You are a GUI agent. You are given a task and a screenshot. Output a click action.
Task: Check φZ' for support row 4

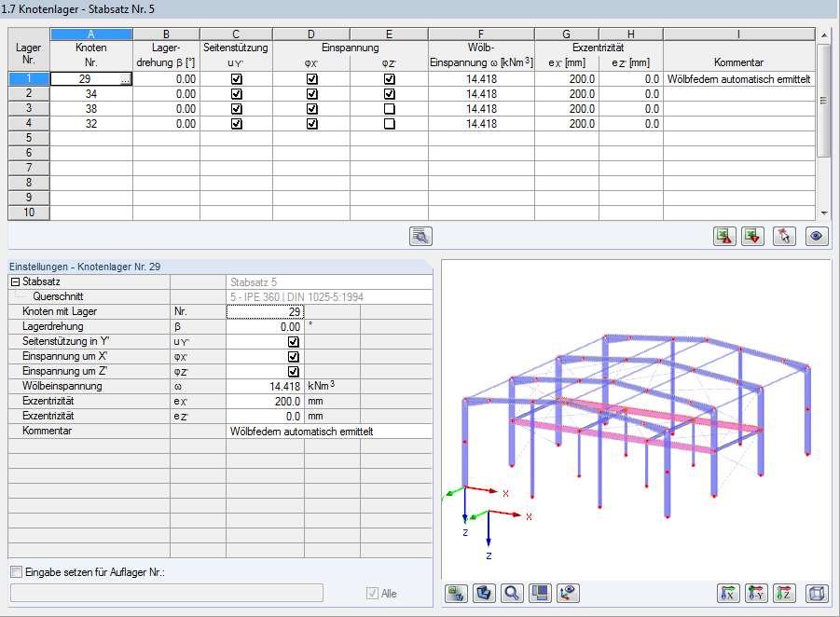tap(390, 124)
